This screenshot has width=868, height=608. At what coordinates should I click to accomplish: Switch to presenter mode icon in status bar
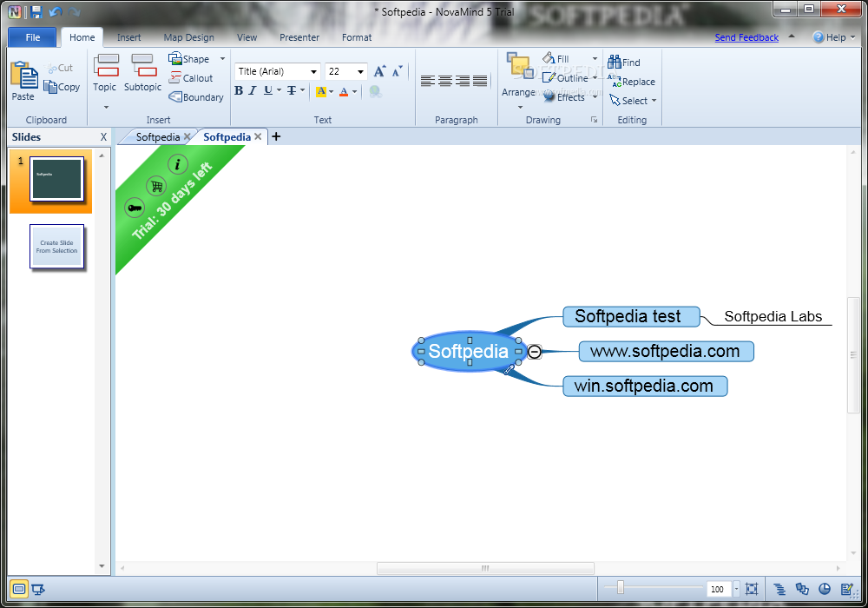(x=38, y=589)
